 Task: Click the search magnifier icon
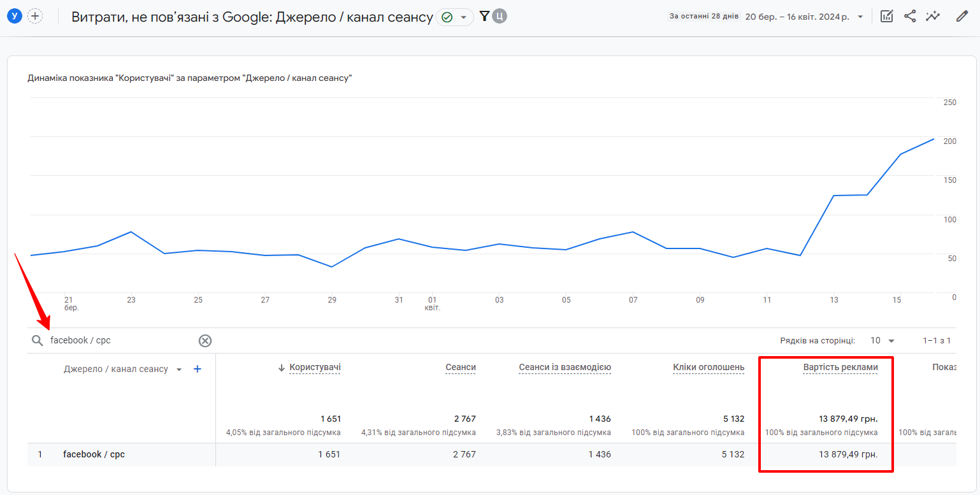click(x=38, y=341)
